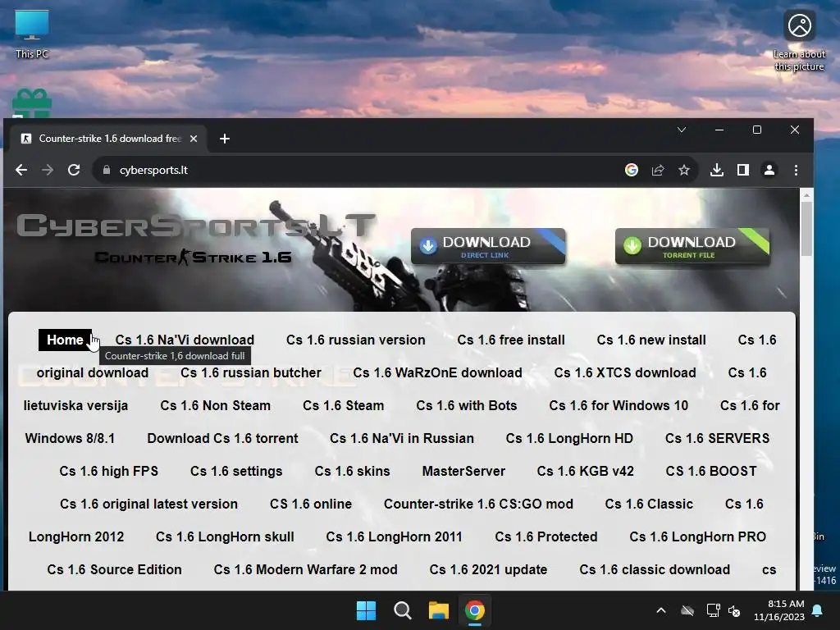Open the muted volume tray icon
The width and height of the screenshot is (840, 630).
point(734,610)
